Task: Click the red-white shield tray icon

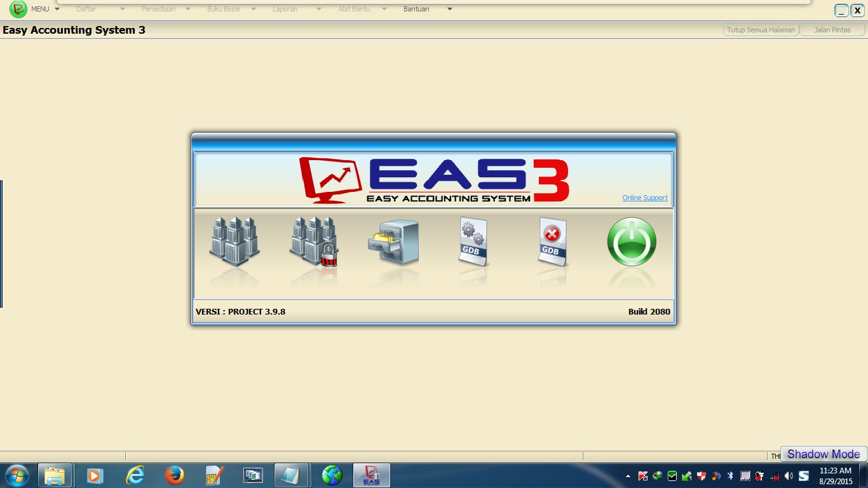Action: pyautogui.click(x=702, y=476)
